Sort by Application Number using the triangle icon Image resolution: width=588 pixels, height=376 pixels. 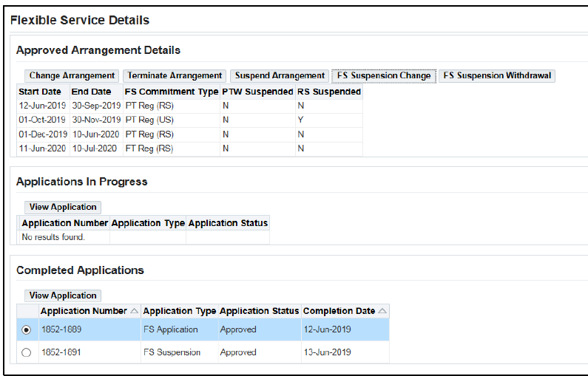tap(134, 312)
